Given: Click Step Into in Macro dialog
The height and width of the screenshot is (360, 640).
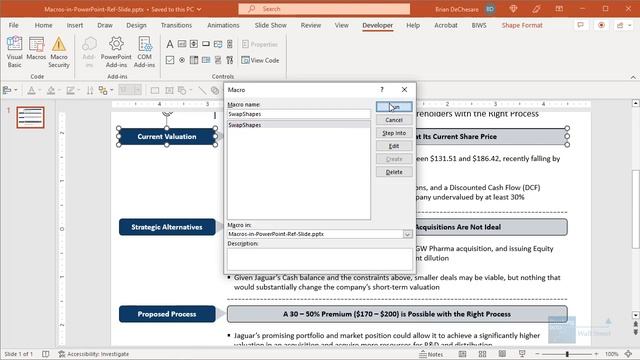Looking at the screenshot, I should (x=394, y=133).
